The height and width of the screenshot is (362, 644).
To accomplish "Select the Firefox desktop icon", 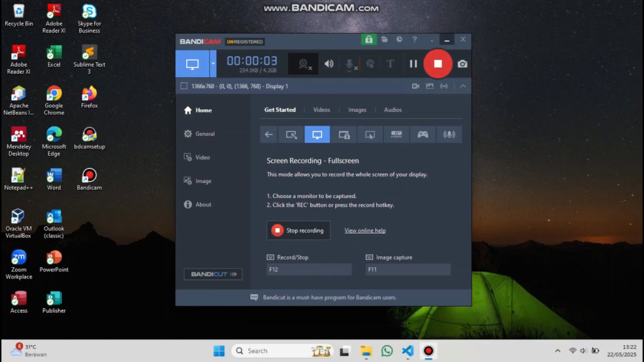I will pos(89,97).
